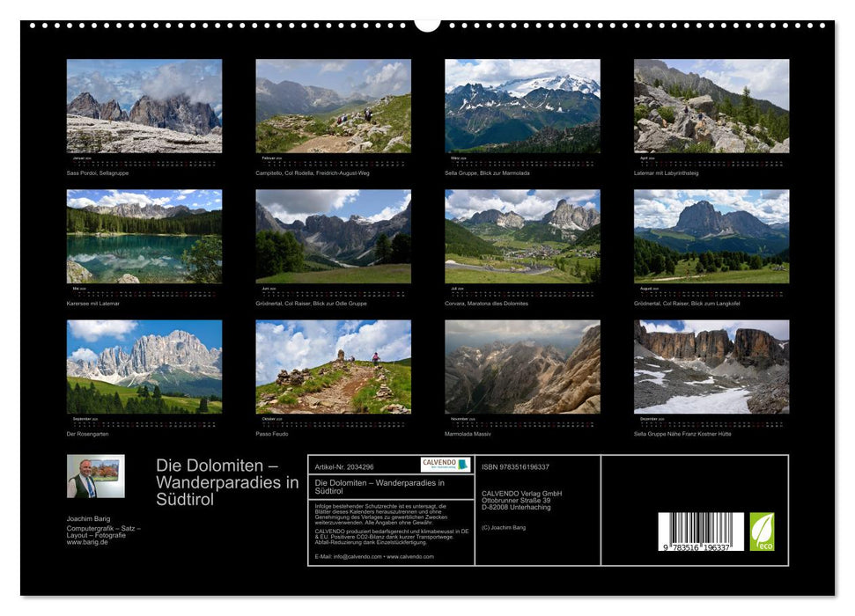Open the Passo Feudo trail photo

pos(333,366)
